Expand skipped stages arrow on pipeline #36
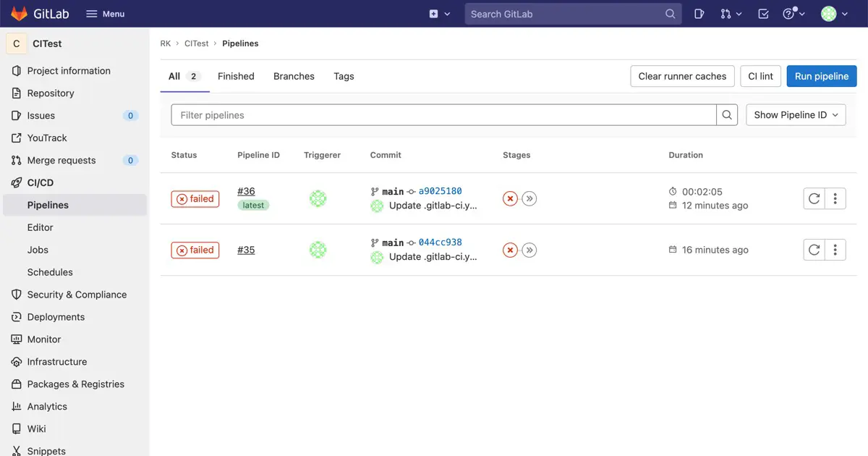The height and width of the screenshot is (456, 868). [529, 198]
